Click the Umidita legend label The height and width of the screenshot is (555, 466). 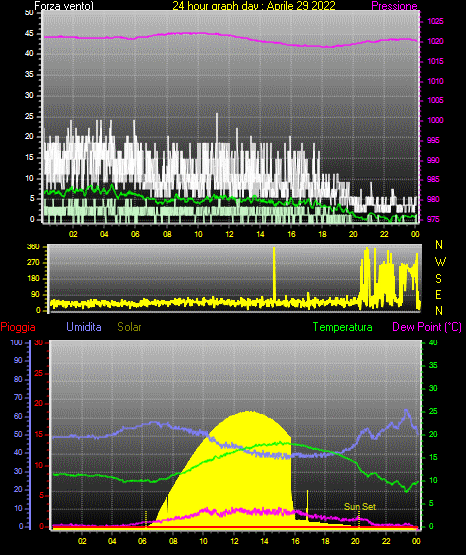[x=84, y=327]
